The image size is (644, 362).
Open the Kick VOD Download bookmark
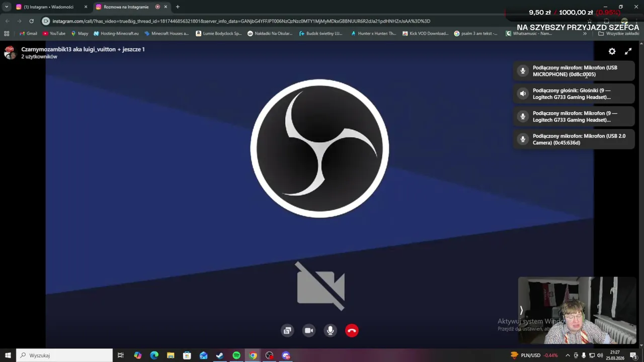[425, 34]
